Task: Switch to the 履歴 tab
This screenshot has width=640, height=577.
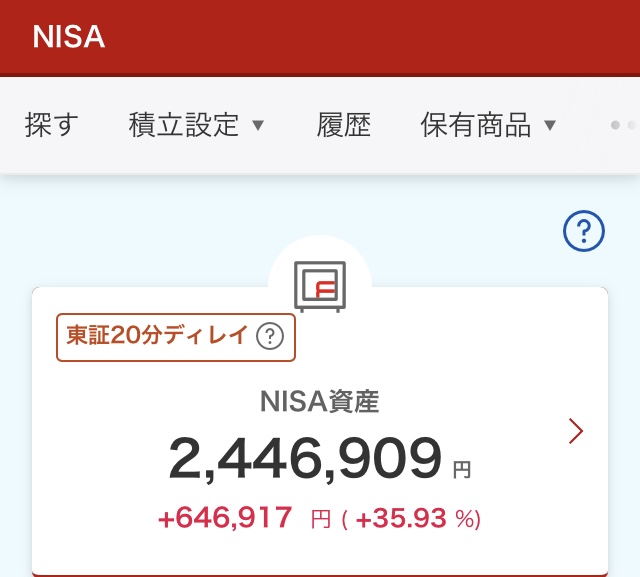Action: click(x=344, y=125)
